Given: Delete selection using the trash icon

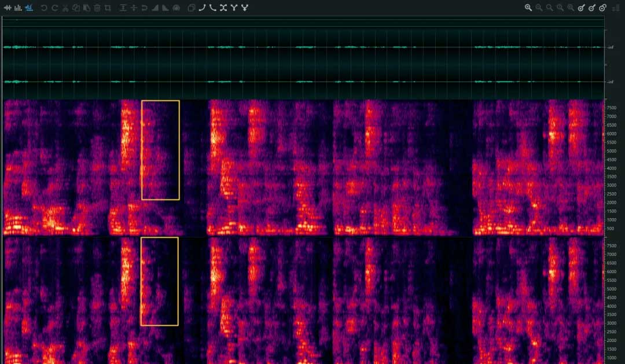Looking at the screenshot, I should click(97, 8).
